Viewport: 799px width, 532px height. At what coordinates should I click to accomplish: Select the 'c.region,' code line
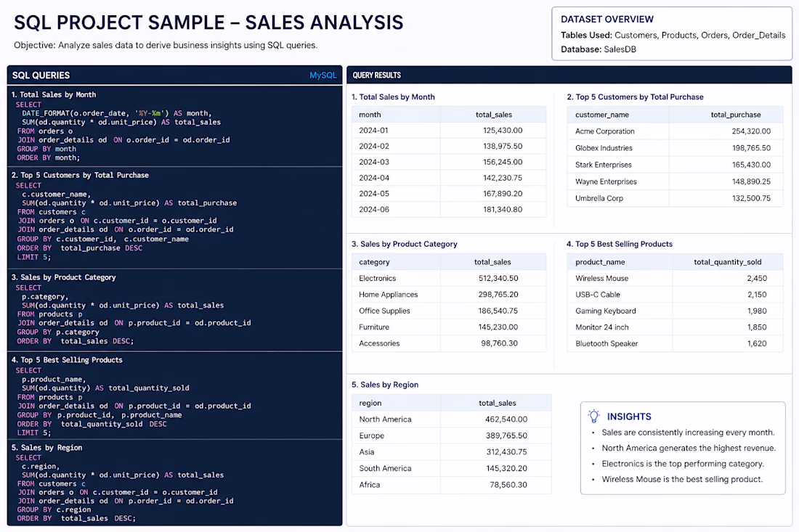(x=41, y=466)
